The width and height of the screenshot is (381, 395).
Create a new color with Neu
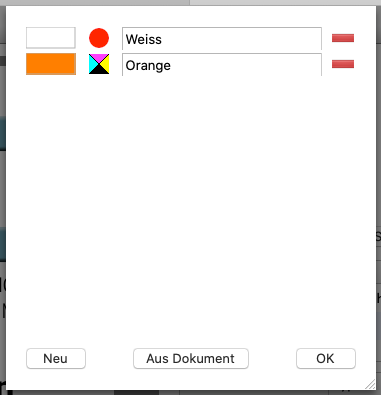(56, 359)
